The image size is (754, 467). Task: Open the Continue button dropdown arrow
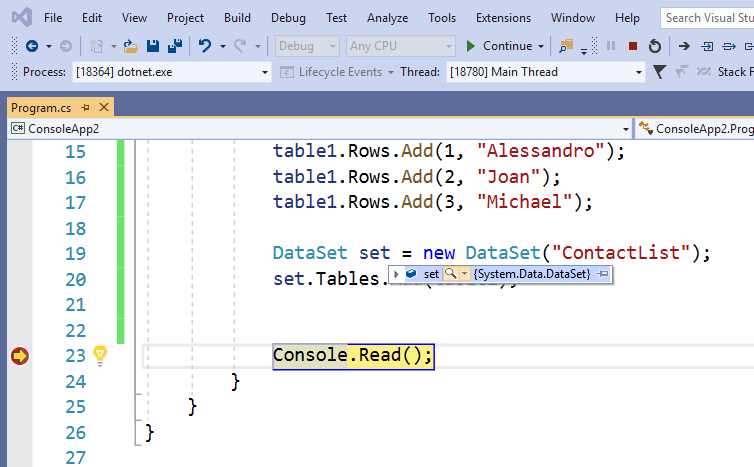pyautogui.click(x=540, y=46)
